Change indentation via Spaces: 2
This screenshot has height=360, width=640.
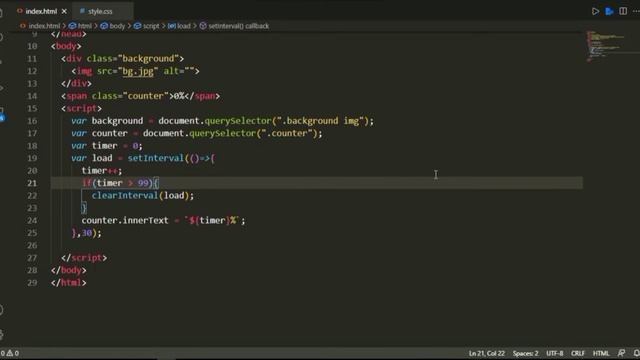point(525,353)
